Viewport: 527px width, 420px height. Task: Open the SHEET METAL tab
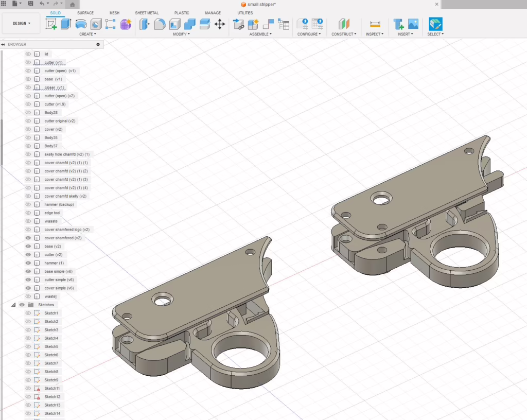click(148, 13)
